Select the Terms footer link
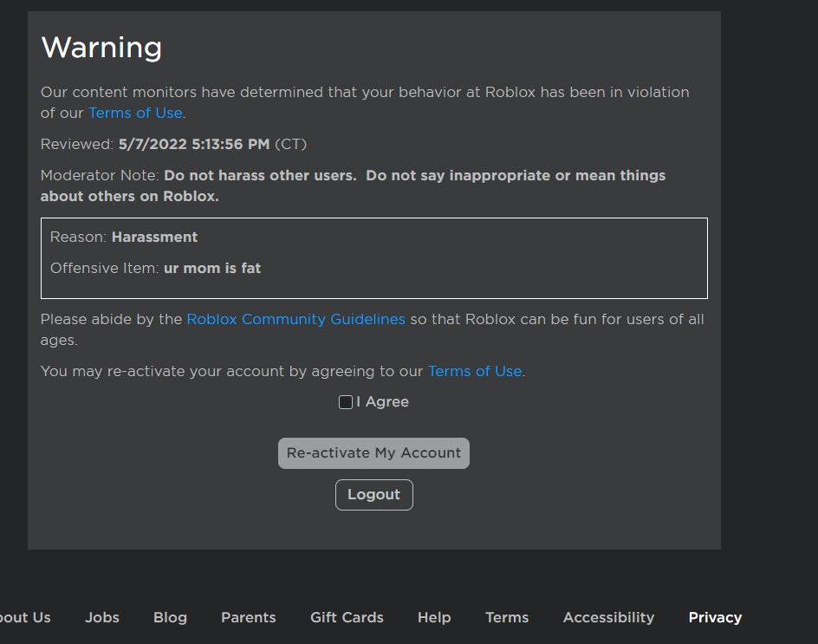Viewport: 818px width, 644px height. tap(507, 617)
